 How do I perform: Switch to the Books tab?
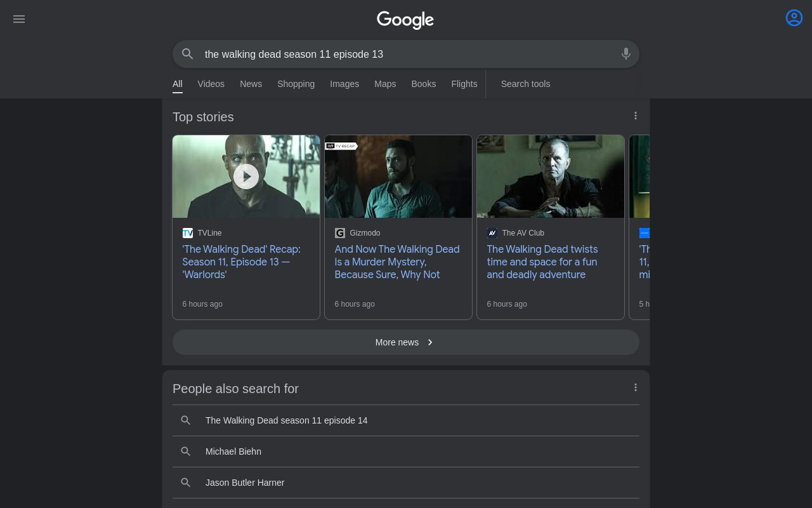(424, 84)
